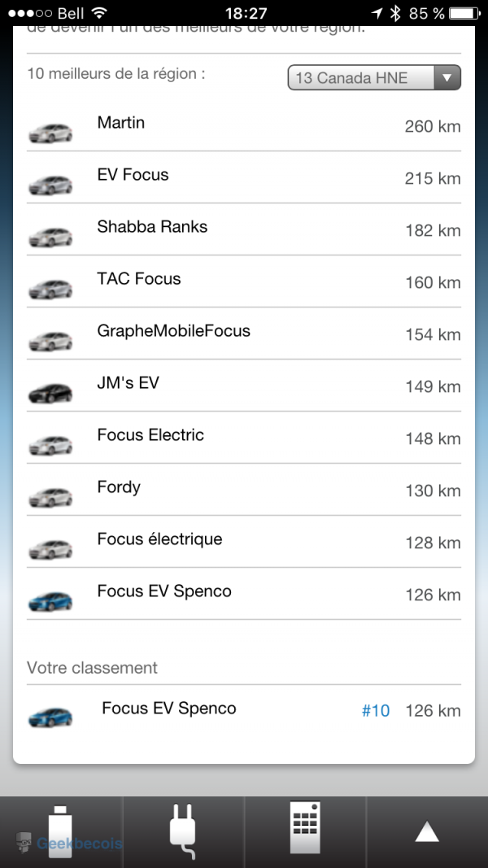Tap the battery indicator in status bar
Viewport: 488px width, 868px height.
point(465,13)
